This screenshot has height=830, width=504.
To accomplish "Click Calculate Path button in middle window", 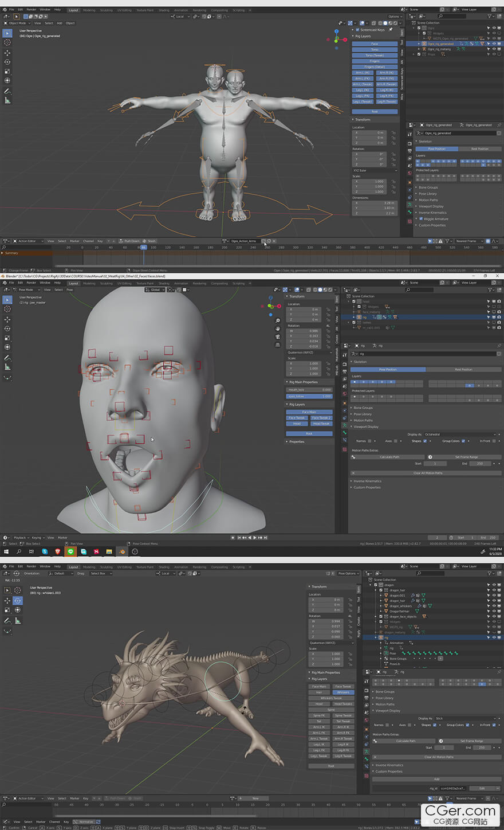I will [387, 457].
